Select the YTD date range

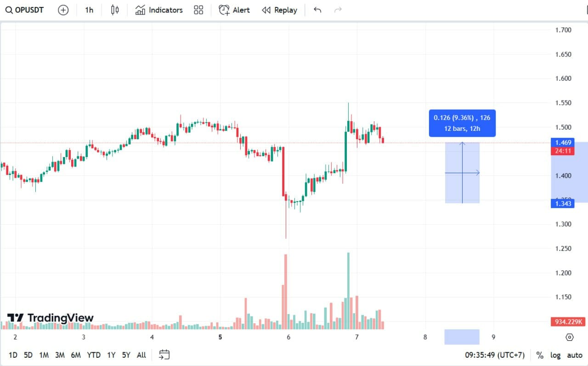point(94,355)
